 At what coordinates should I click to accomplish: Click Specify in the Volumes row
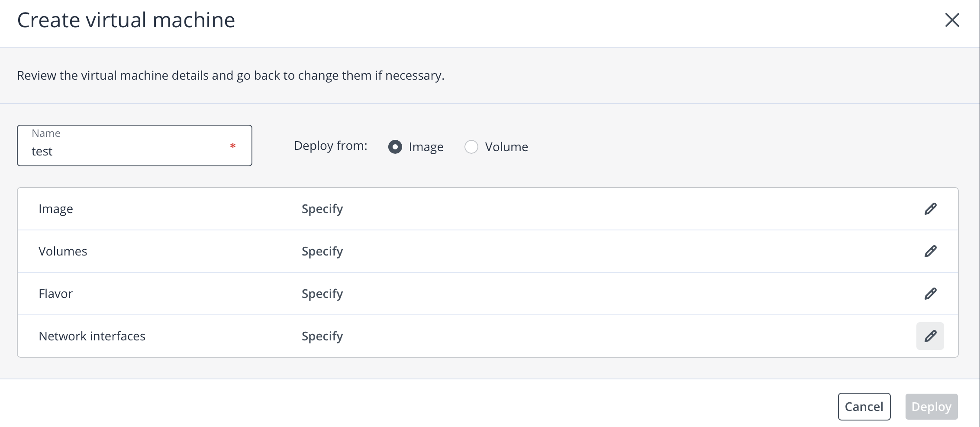pyautogui.click(x=322, y=251)
